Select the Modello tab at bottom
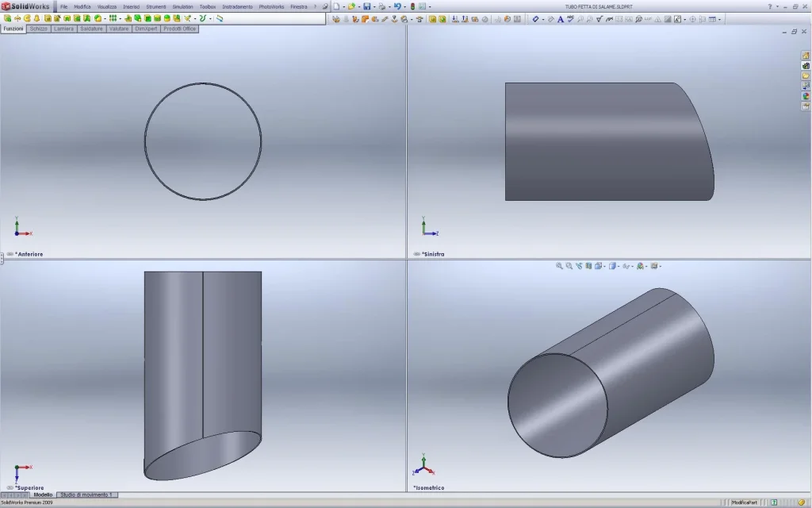The width and height of the screenshot is (812, 508). pyautogui.click(x=43, y=495)
